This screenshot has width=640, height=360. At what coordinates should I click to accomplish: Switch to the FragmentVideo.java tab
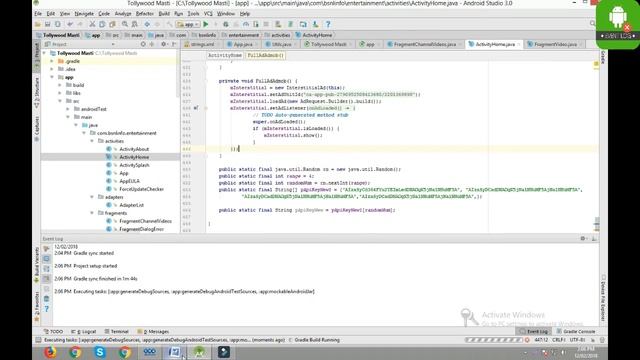click(555, 44)
